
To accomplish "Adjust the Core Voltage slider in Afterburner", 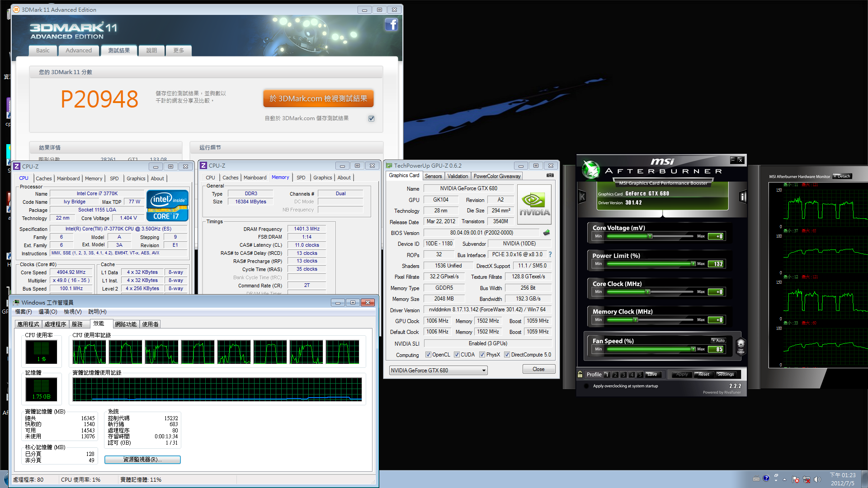I will (x=650, y=236).
